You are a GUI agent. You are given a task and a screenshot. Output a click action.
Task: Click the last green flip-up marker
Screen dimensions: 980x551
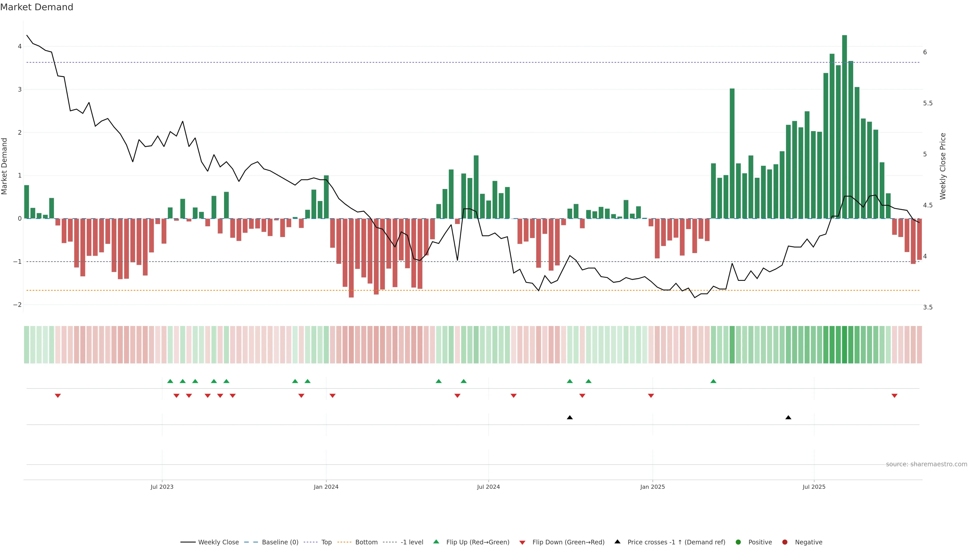pos(713,381)
